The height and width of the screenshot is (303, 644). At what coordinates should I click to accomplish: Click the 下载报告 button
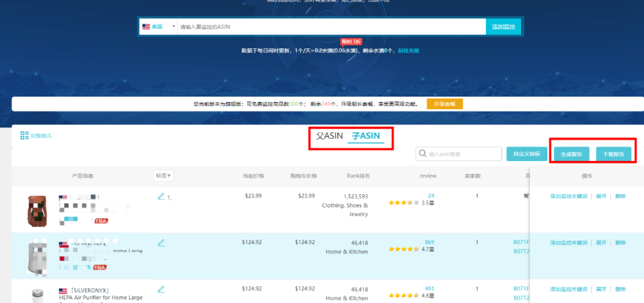point(614,154)
